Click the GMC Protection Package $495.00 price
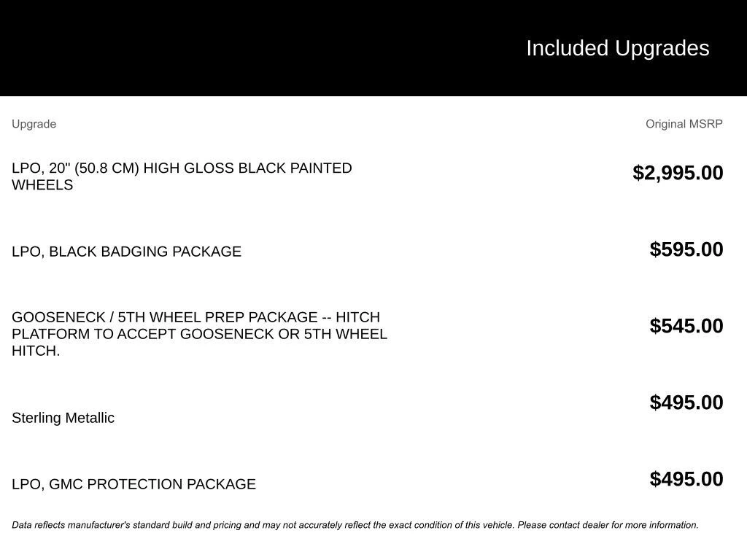The width and height of the screenshot is (747, 560). (686, 479)
